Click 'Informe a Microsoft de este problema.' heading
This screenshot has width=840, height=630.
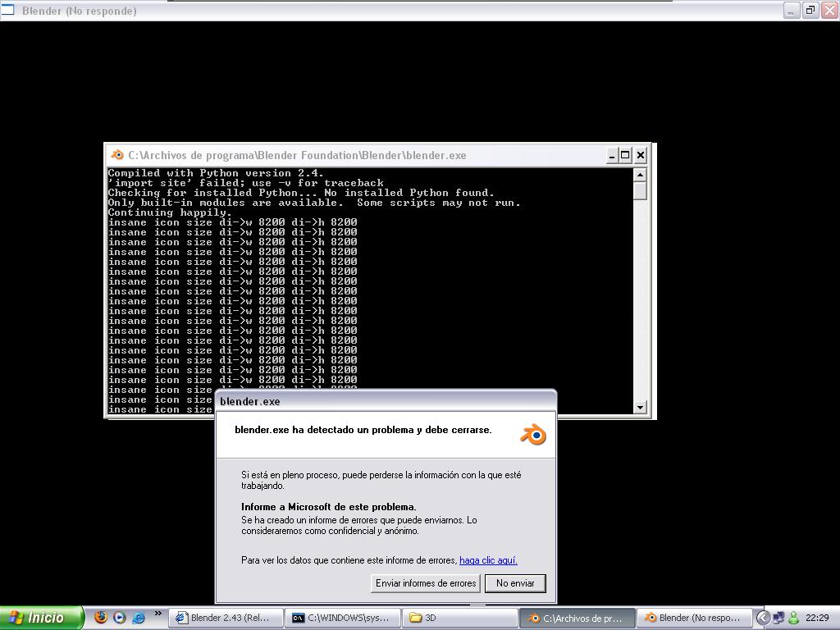pyautogui.click(x=328, y=507)
